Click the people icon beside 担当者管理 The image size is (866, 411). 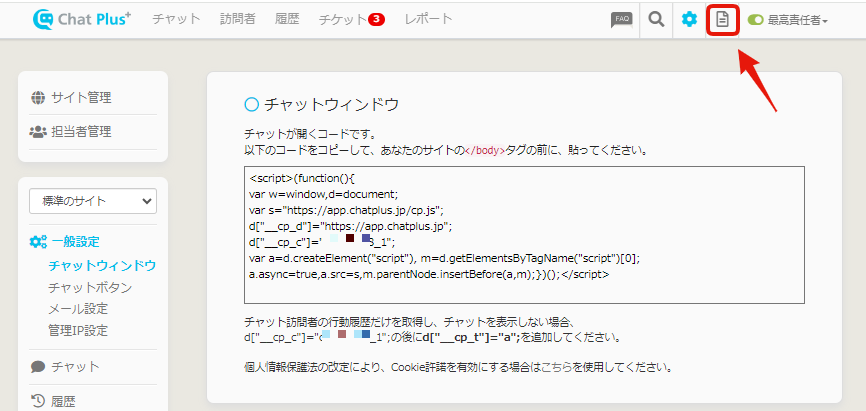point(38,131)
